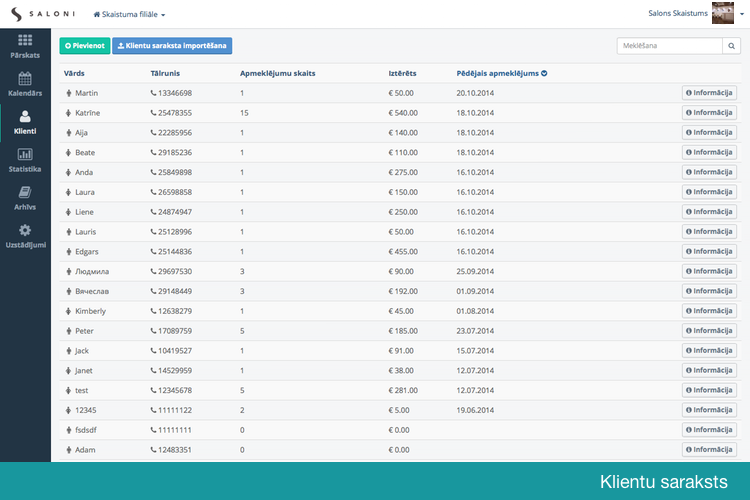Image resolution: width=750 pixels, height=500 pixels.
Task: Click the person icon beside Martin
Action: 68,93
